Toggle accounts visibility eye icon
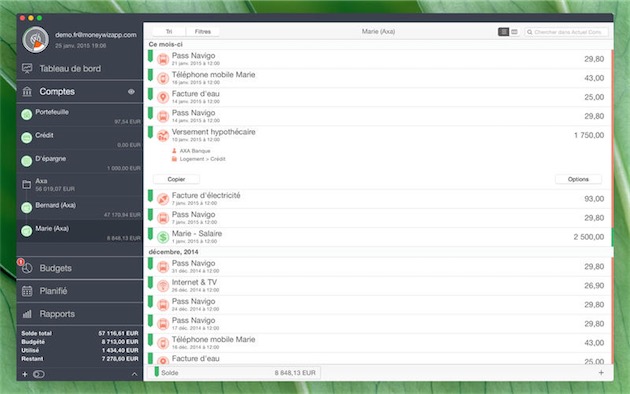The height and width of the screenshot is (394, 630). click(x=131, y=92)
